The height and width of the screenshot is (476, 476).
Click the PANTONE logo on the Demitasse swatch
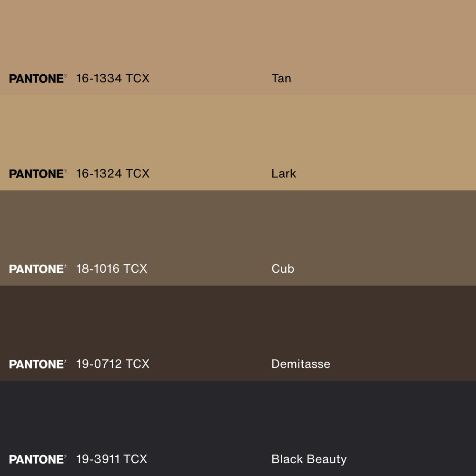click(38, 364)
